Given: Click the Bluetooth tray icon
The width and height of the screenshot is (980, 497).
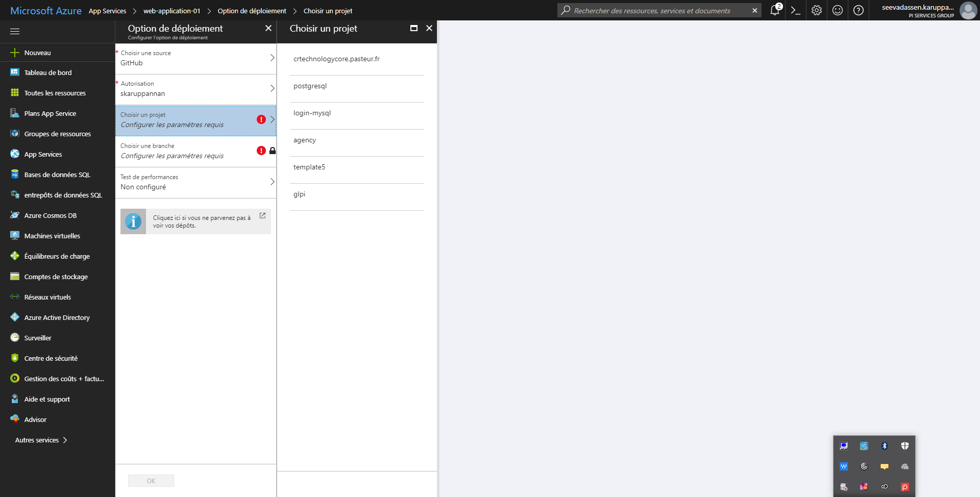Looking at the screenshot, I should (x=885, y=446).
